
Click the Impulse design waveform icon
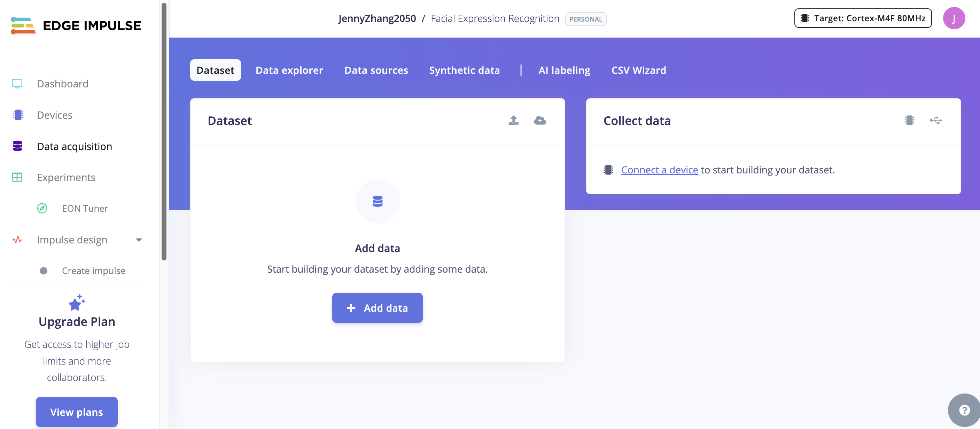point(17,240)
